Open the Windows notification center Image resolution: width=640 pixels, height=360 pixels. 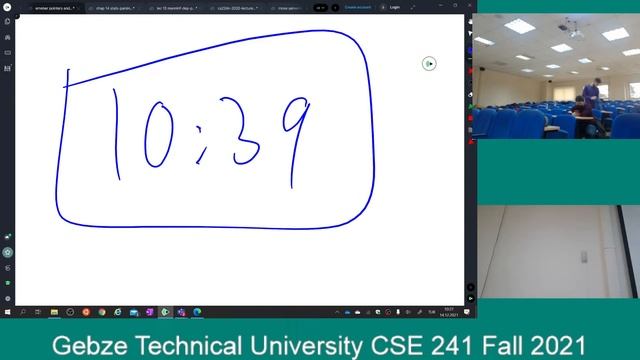(467, 312)
